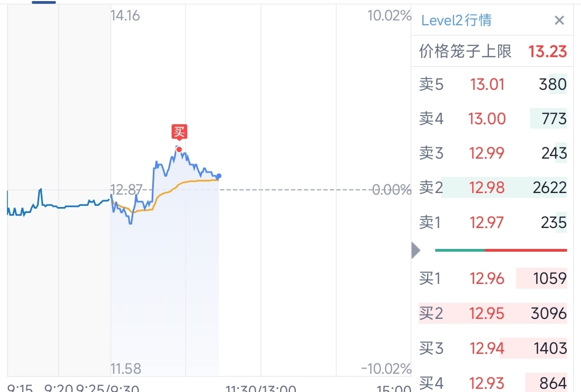Pick 卖1 price 12.97
581x392 pixels.
pyautogui.click(x=486, y=223)
